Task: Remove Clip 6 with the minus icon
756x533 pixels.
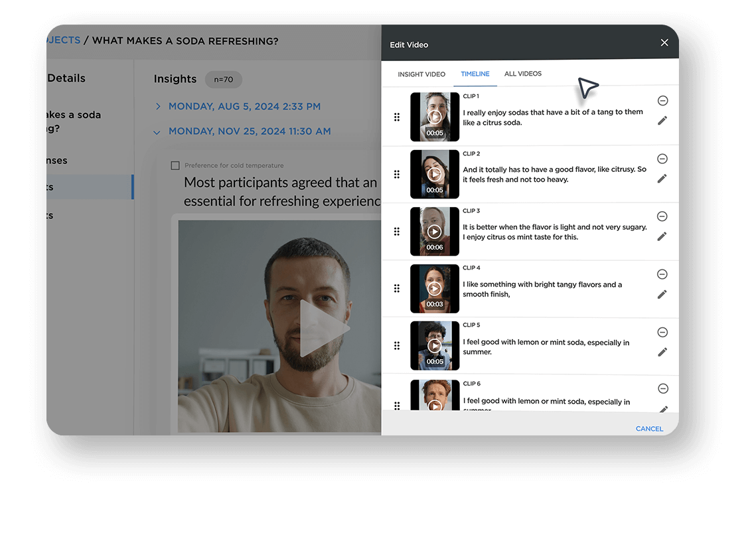Action: (663, 388)
